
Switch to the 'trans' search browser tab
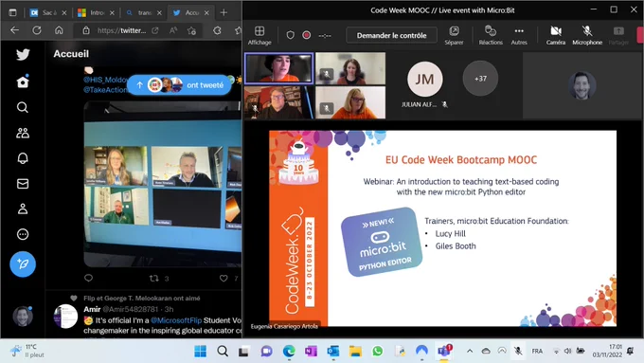click(144, 12)
